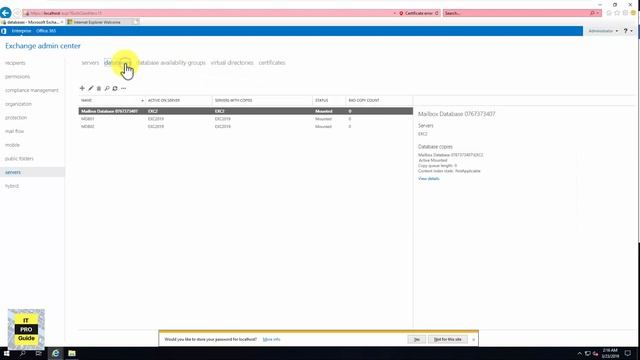Open public folders in the left navigation
This screenshot has width=640, height=360.
click(19, 159)
